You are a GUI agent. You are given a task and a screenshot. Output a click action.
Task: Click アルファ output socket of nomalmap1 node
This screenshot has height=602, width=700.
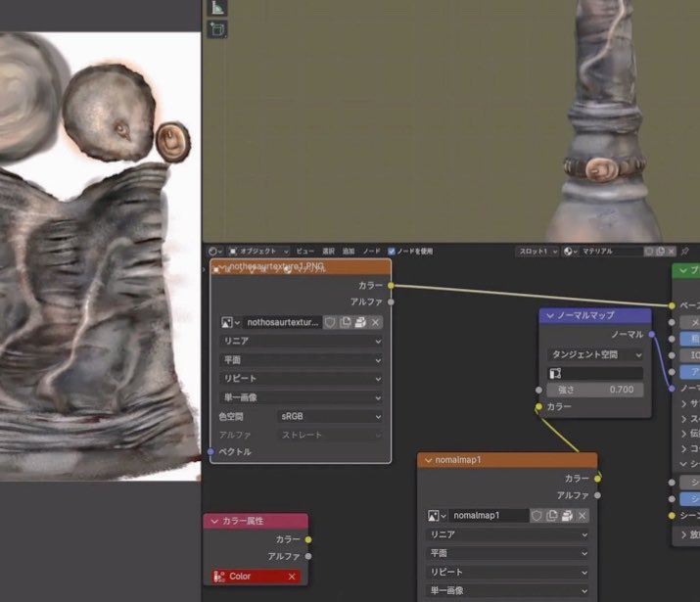point(597,495)
